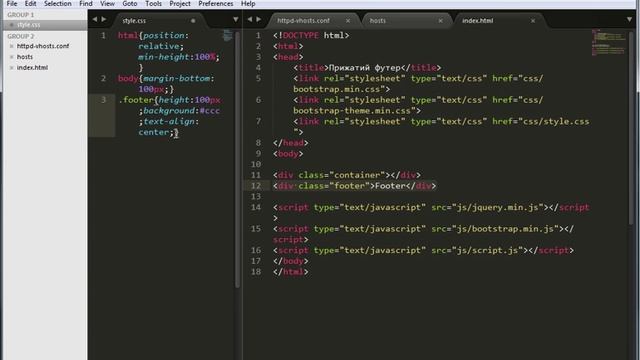Open the Help menu
This screenshot has width=640, height=360.
pos(248,4)
